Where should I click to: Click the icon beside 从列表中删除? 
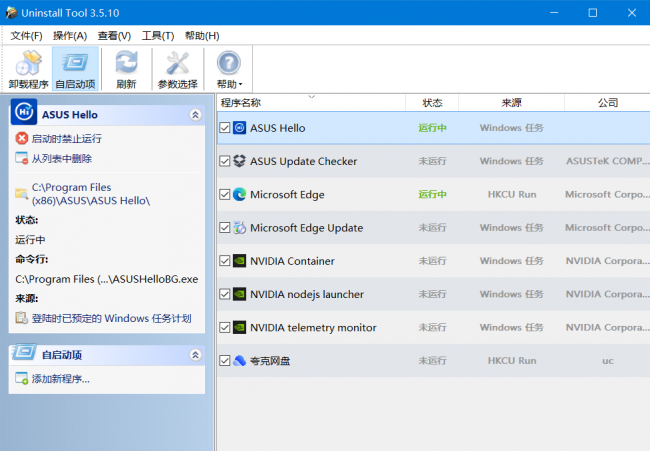click(22, 158)
